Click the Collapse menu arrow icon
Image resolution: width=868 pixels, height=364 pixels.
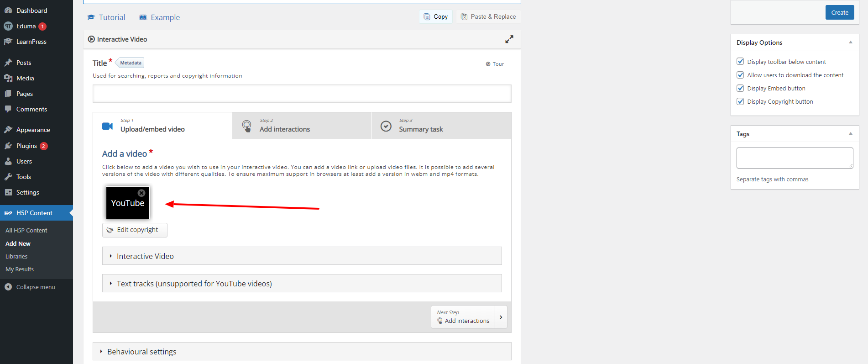click(8, 287)
